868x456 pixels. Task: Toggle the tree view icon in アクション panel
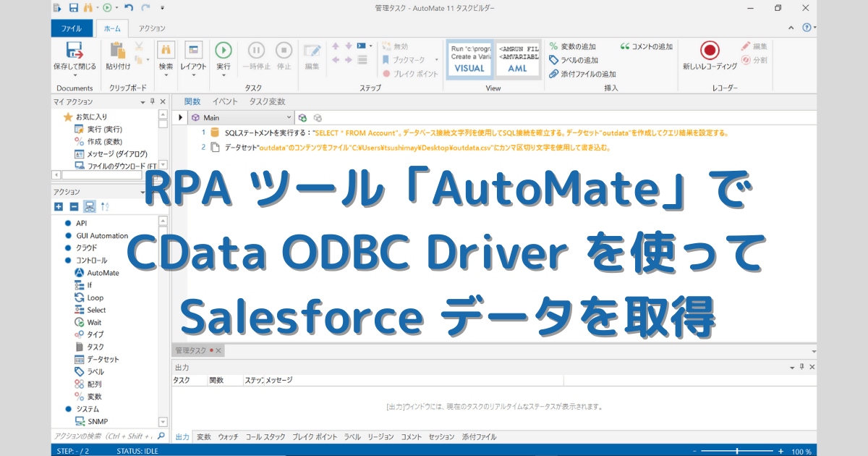89,206
